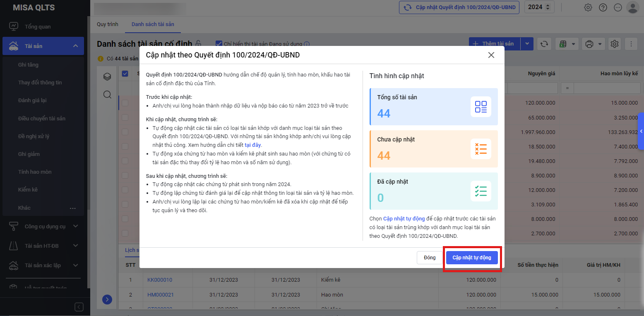
Task: Open the Excel export dropdown arrow
Action: [x=574, y=44]
